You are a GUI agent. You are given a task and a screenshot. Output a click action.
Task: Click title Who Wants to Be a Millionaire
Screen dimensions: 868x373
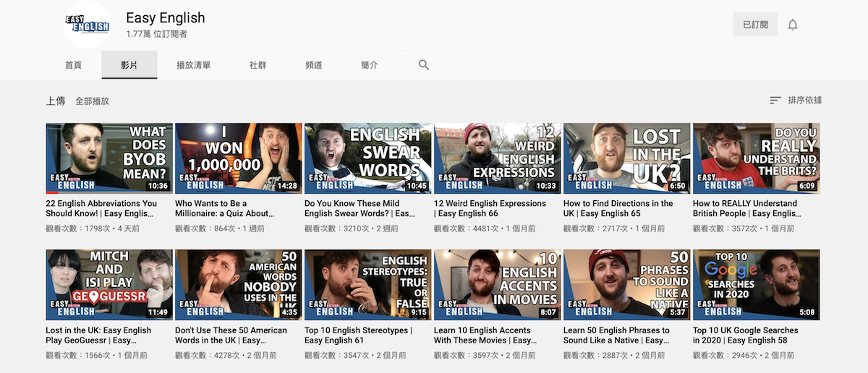point(225,209)
